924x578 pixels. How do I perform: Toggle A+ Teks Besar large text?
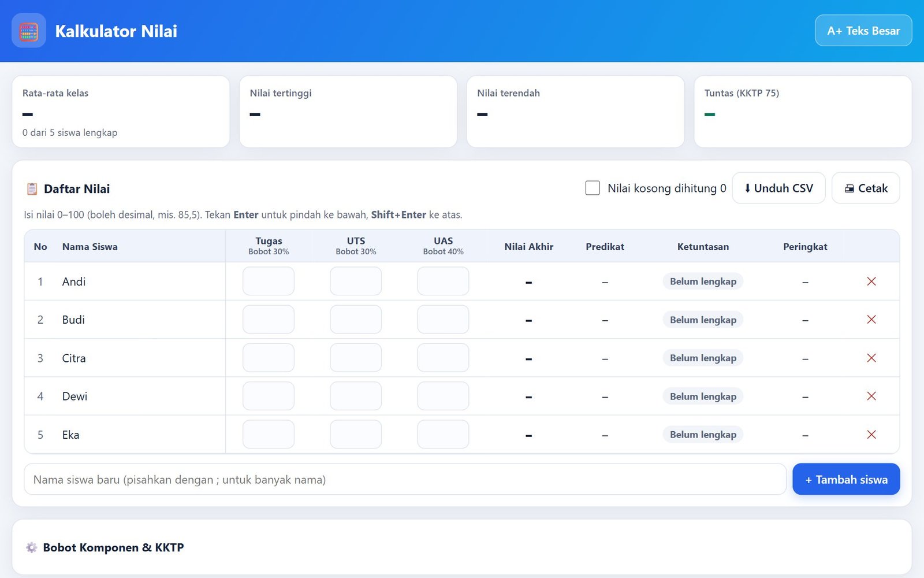863,31
